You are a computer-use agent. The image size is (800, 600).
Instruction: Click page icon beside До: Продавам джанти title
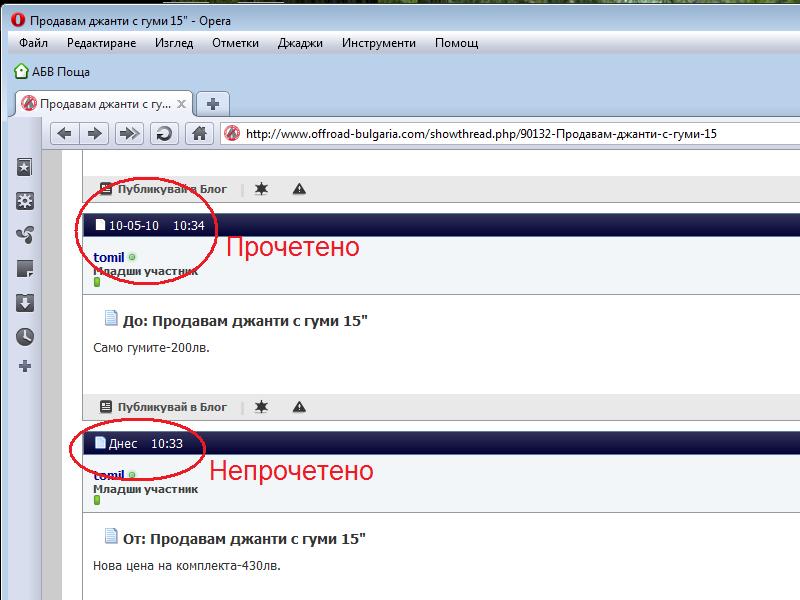111,318
